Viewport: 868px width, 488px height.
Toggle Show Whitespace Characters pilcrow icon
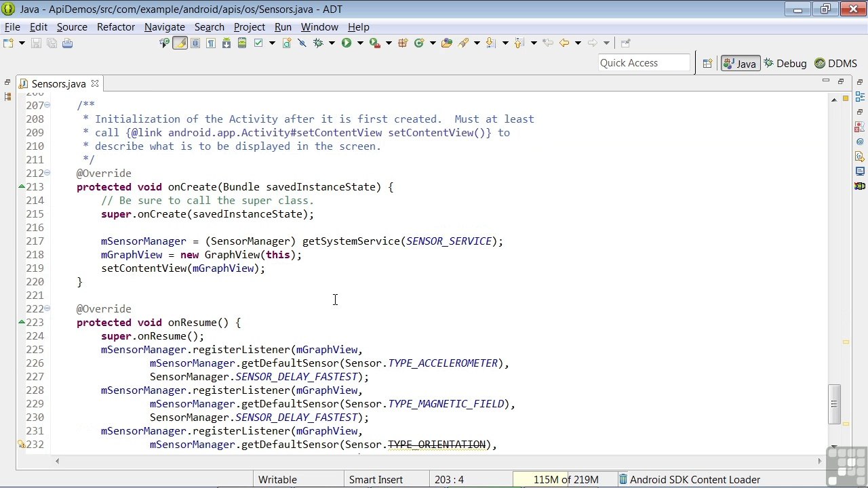point(211,43)
